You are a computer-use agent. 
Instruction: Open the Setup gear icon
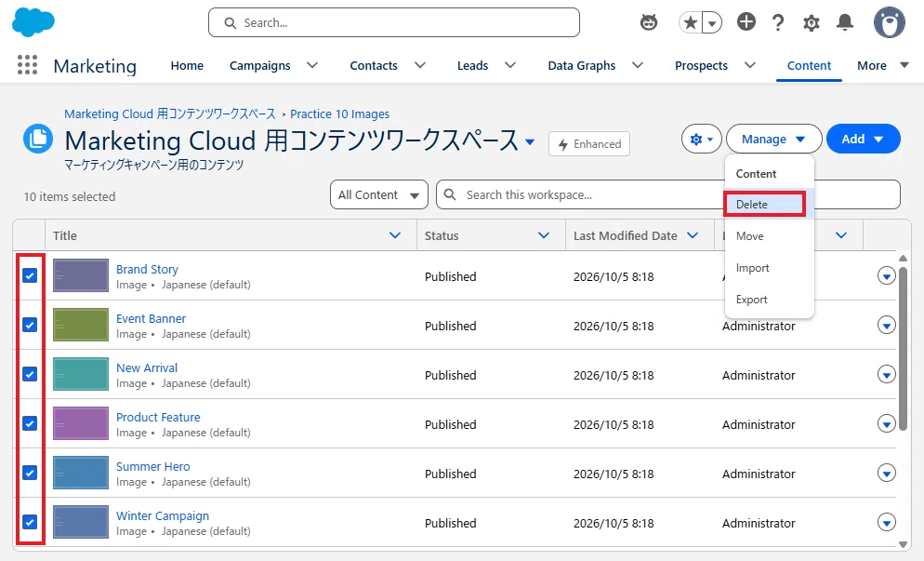(812, 23)
